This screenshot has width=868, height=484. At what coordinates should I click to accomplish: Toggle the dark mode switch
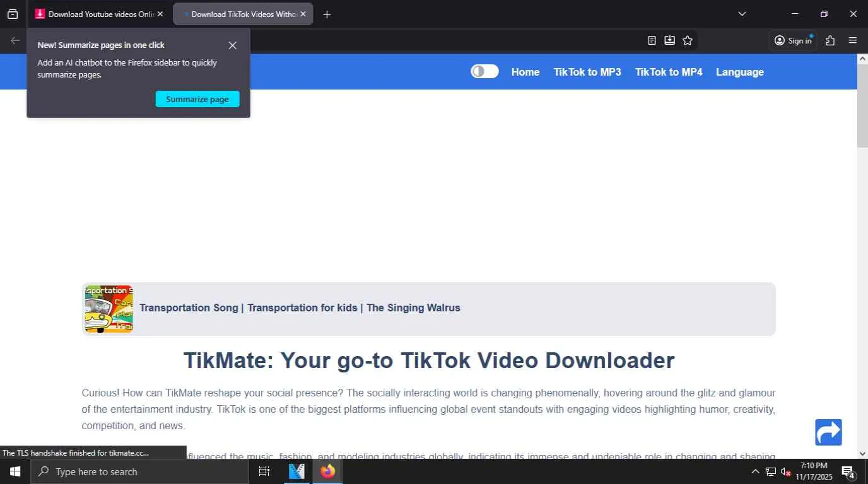point(484,71)
